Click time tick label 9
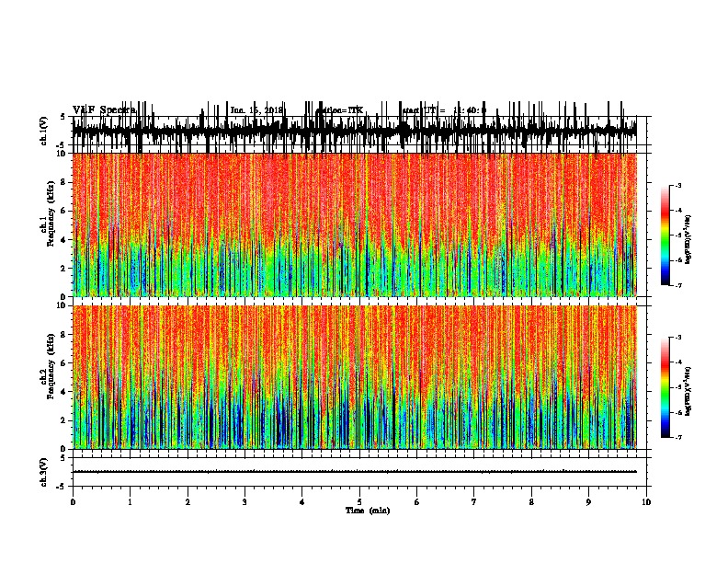The image size is (728, 563). coord(588,502)
